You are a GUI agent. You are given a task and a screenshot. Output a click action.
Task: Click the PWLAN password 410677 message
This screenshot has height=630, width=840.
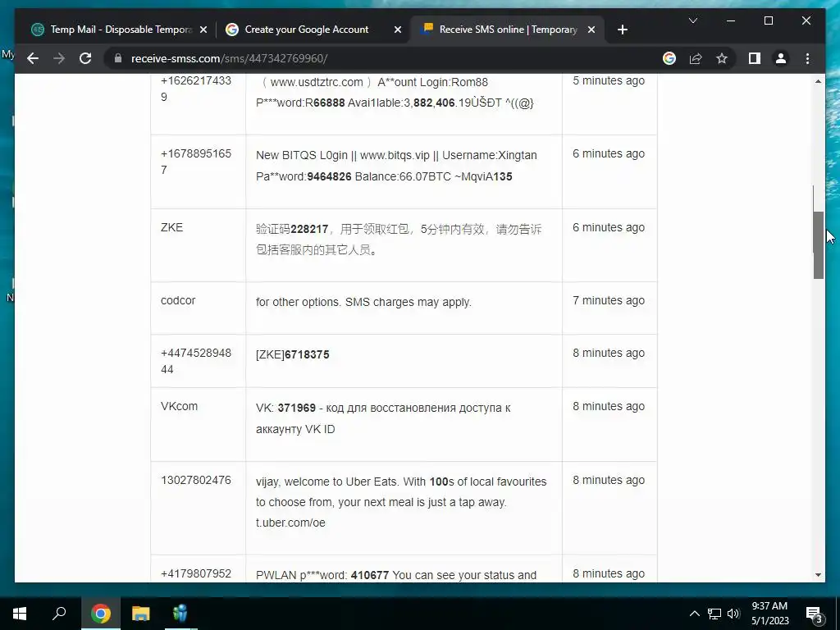[396, 575]
